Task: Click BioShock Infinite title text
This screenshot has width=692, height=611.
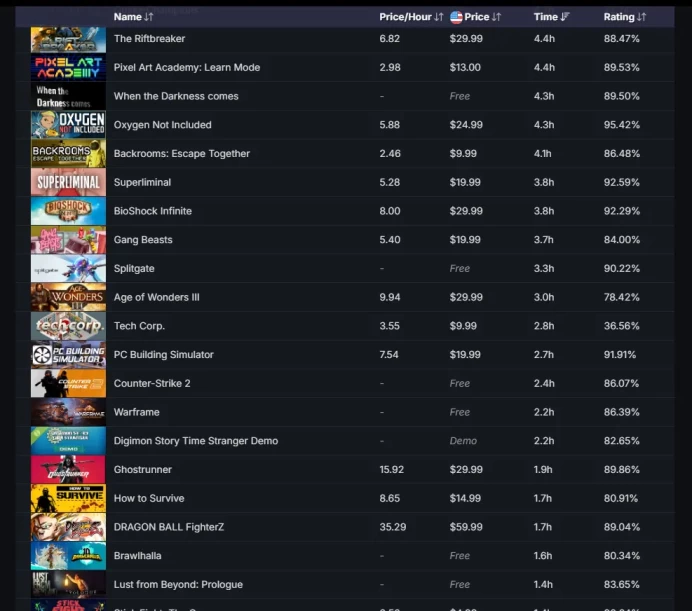Action: (x=153, y=211)
